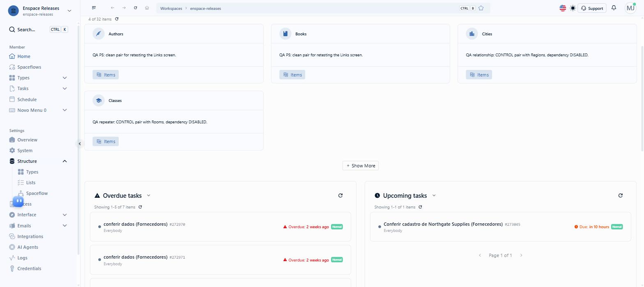
Task: Click the Classes graduation cap icon
Action: [x=99, y=100]
